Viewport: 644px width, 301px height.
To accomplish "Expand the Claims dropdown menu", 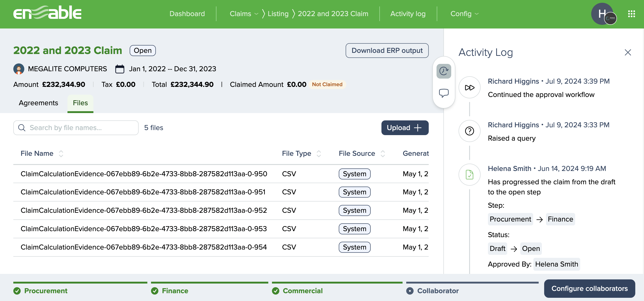I will coord(244,14).
